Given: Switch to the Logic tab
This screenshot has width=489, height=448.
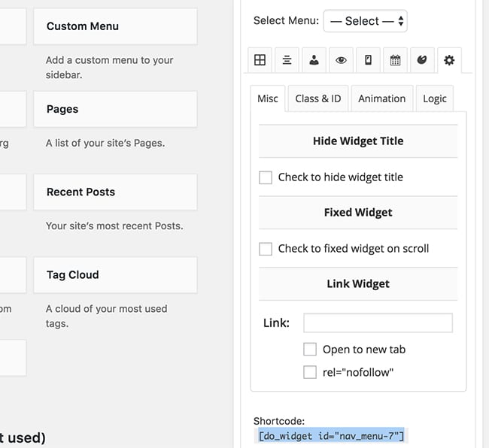Looking at the screenshot, I should 435,98.
